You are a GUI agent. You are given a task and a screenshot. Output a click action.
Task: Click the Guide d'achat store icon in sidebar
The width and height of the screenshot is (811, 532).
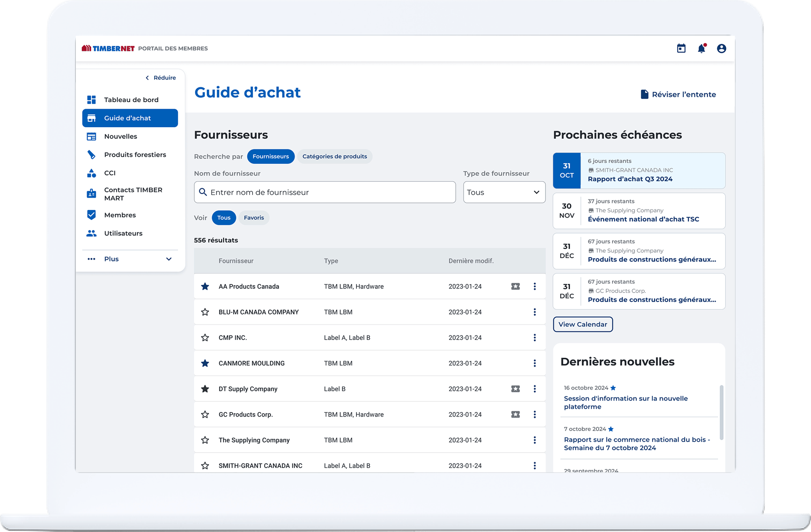point(92,118)
